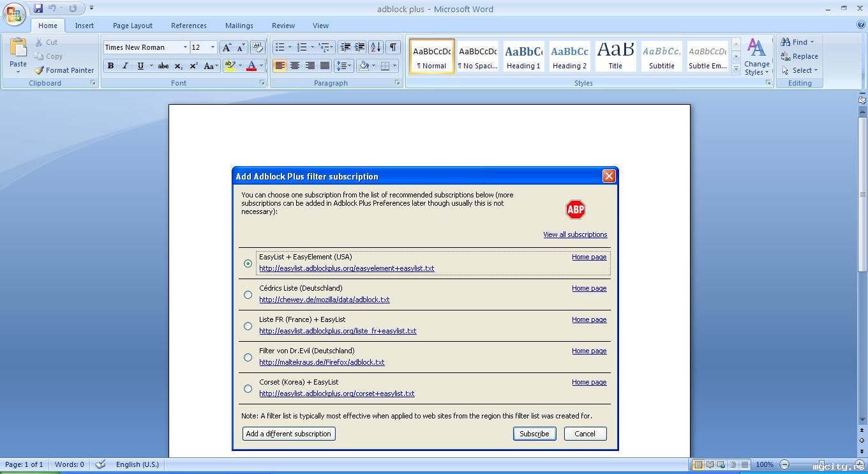Image resolution: width=868 pixels, height=474 pixels.
Task: Select the Cédrics Liste (Deutschland) radio button
Action: [x=248, y=294]
